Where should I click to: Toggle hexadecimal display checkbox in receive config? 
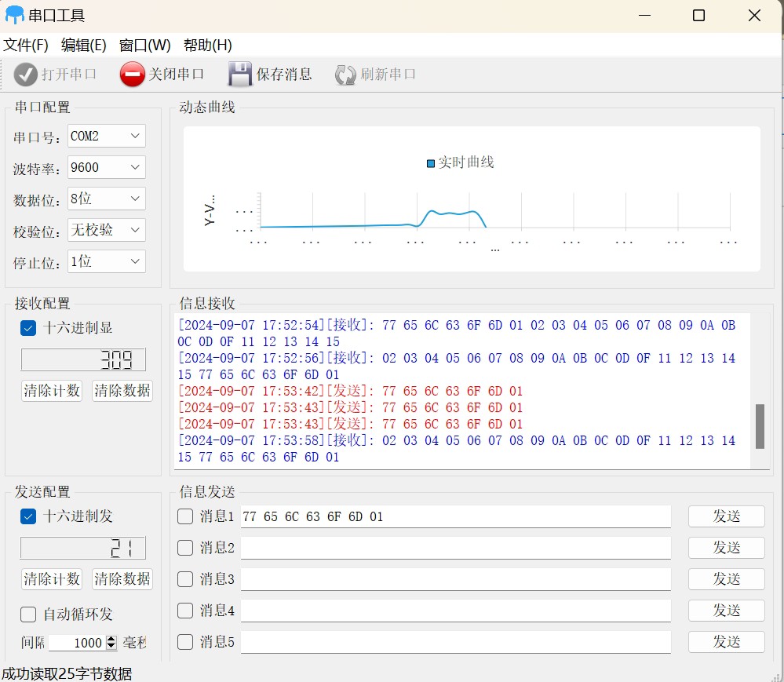coord(28,328)
